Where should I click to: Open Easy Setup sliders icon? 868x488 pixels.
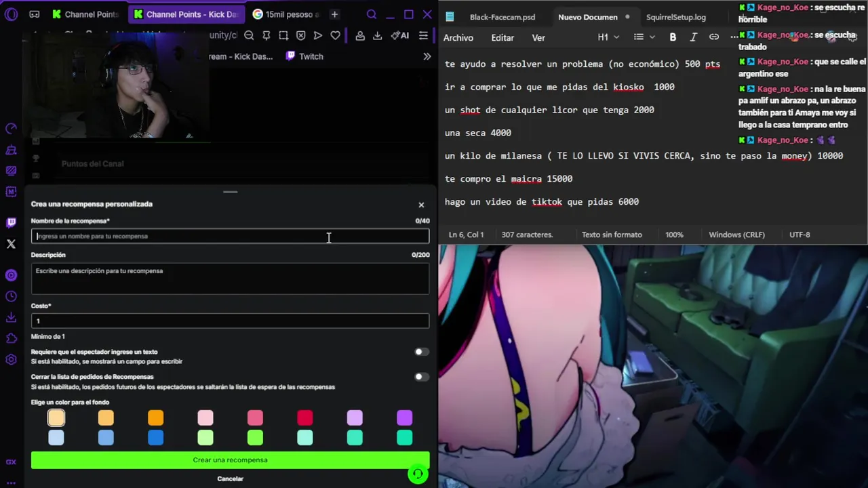423,35
